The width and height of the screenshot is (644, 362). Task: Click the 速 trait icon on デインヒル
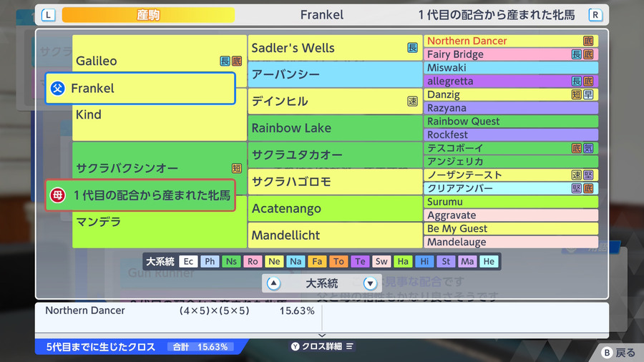coord(412,102)
